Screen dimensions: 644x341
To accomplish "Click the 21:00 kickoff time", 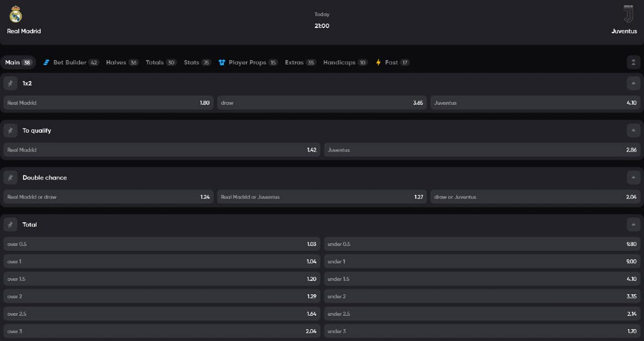I will click(x=322, y=26).
